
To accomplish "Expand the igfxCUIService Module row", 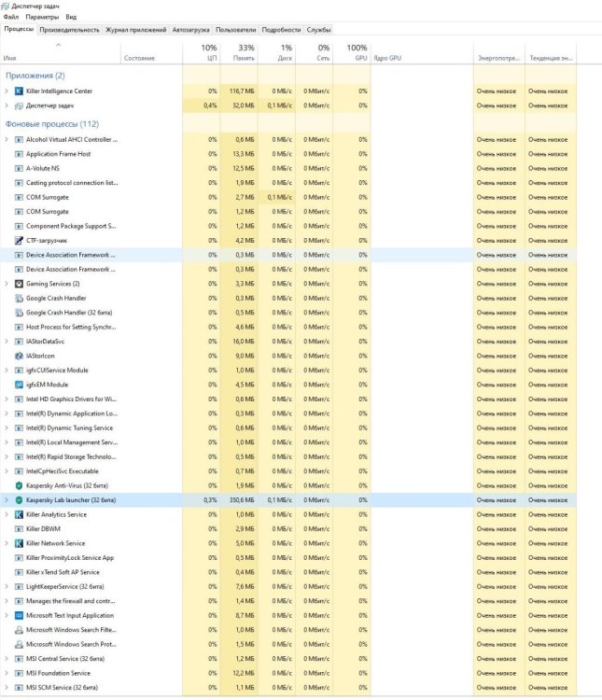I will tap(7, 371).
